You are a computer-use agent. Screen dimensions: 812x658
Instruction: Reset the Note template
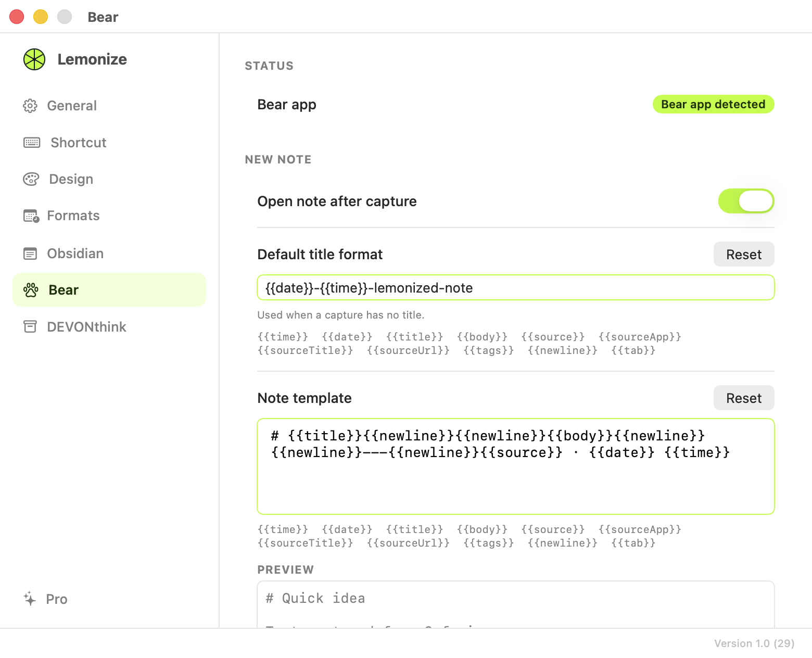pyautogui.click(x=744, y=398)
